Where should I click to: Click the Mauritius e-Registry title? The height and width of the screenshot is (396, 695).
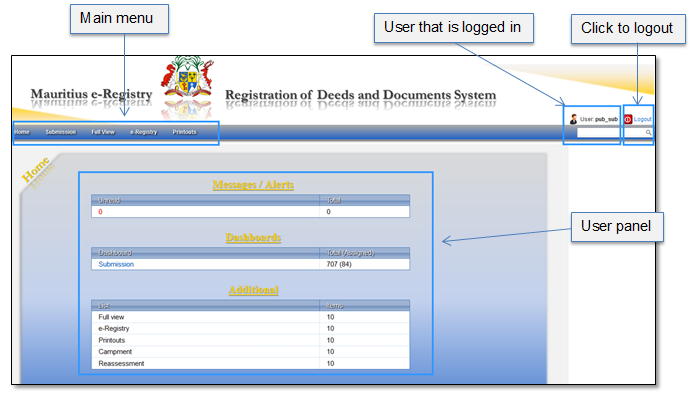pos(91,94)
